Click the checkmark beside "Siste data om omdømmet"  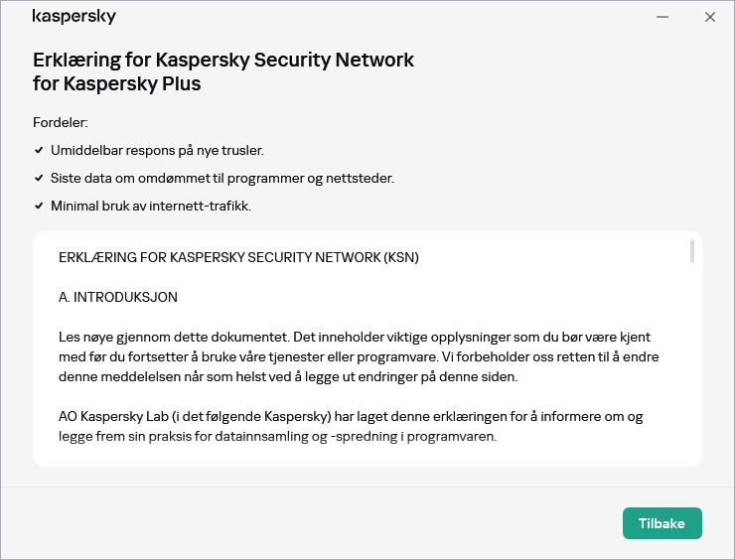[39, 179]
